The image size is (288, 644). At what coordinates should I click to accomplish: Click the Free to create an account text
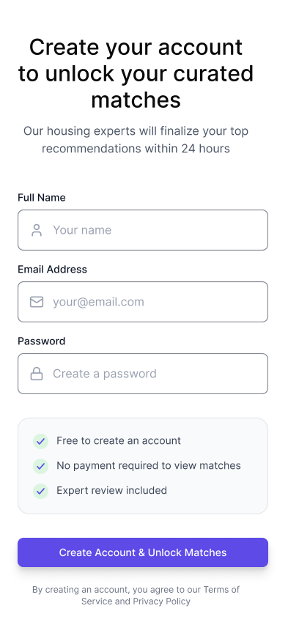tap(119, 441)
